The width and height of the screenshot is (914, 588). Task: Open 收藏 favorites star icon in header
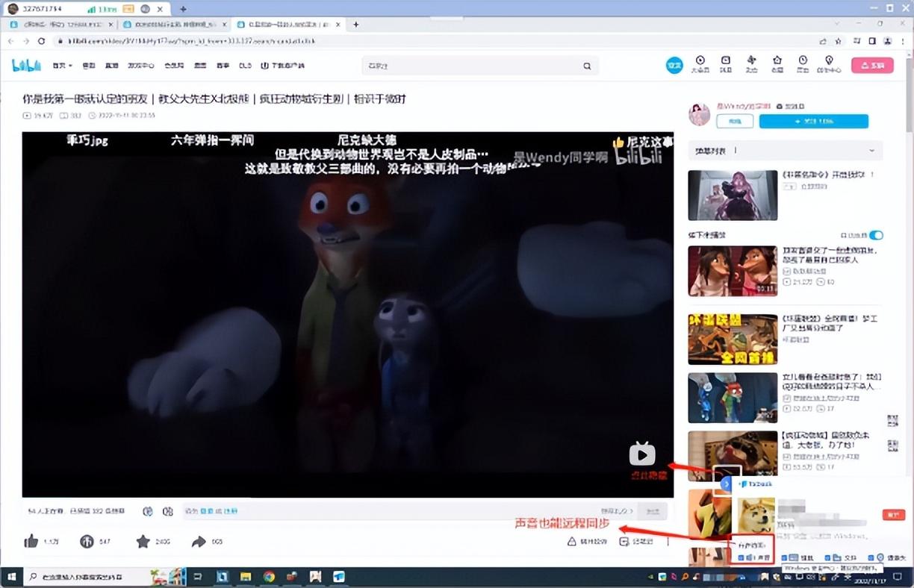[777, 64]
